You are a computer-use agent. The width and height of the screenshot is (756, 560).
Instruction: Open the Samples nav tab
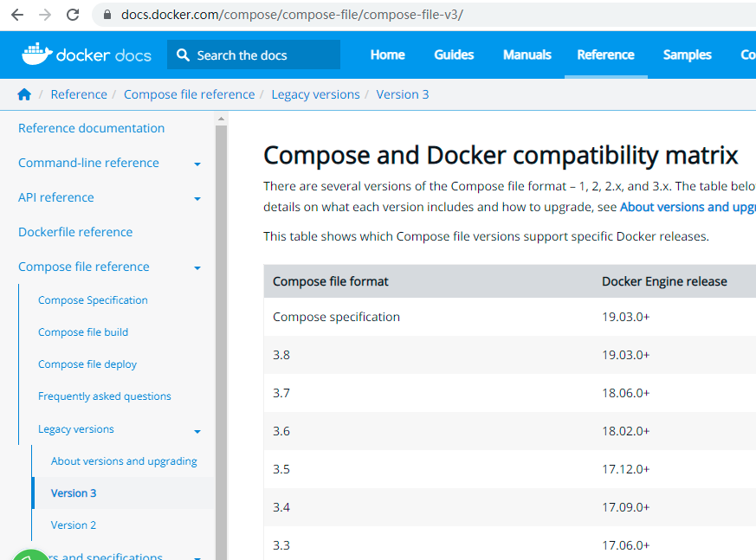coord(687,55)
